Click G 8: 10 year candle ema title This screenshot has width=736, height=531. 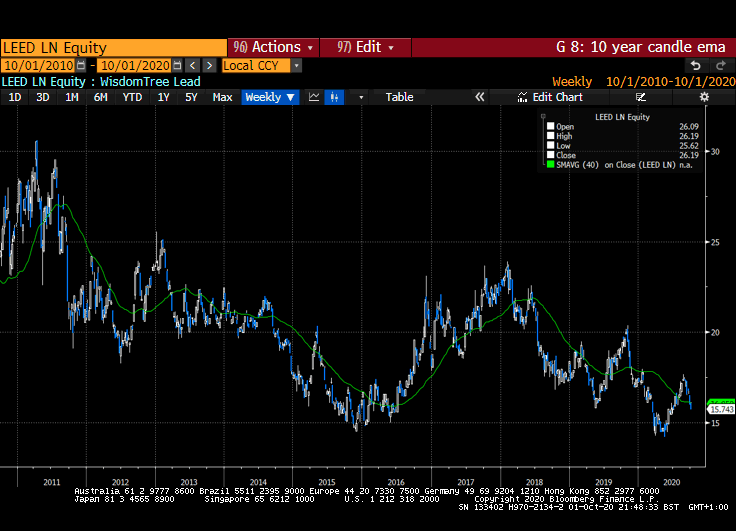click(641, 47)
